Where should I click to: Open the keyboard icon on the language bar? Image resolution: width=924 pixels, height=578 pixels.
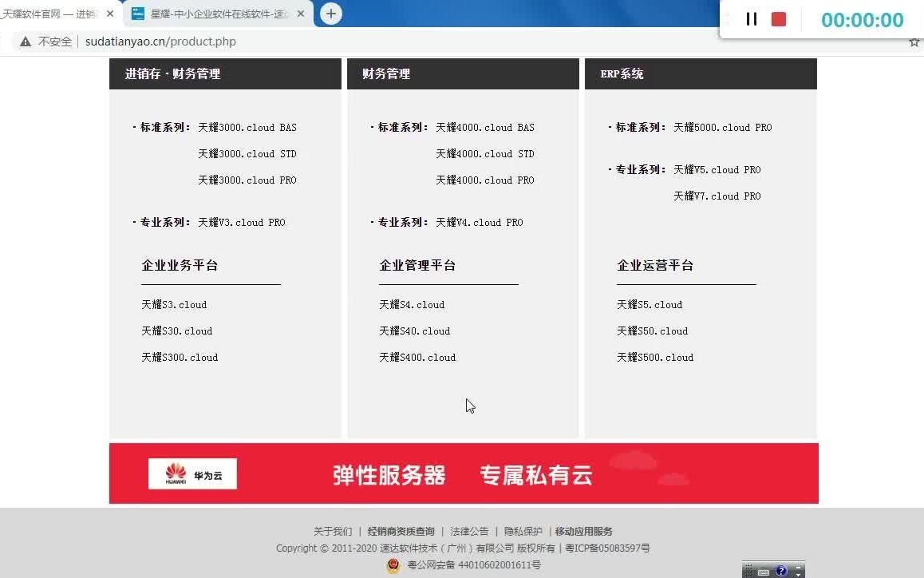[x=764, y=570]
